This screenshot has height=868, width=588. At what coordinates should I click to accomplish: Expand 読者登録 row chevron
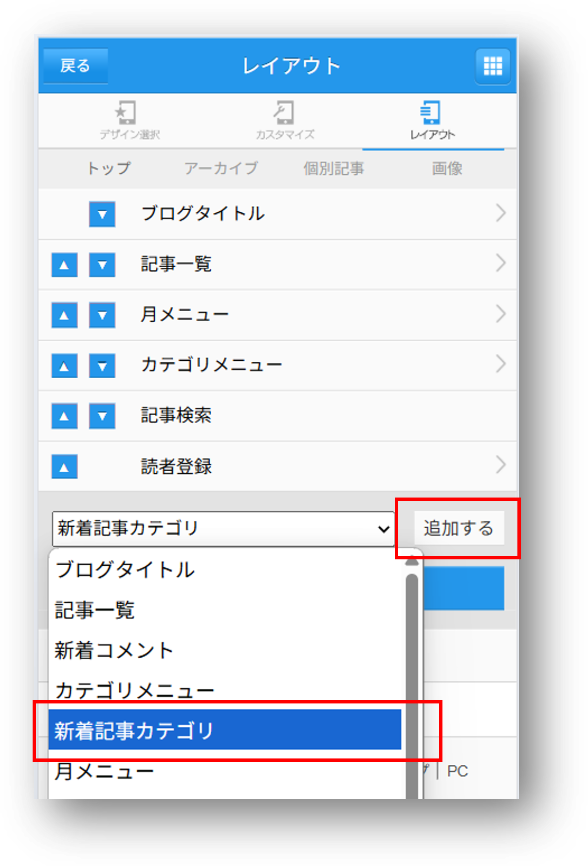point(501,464)
